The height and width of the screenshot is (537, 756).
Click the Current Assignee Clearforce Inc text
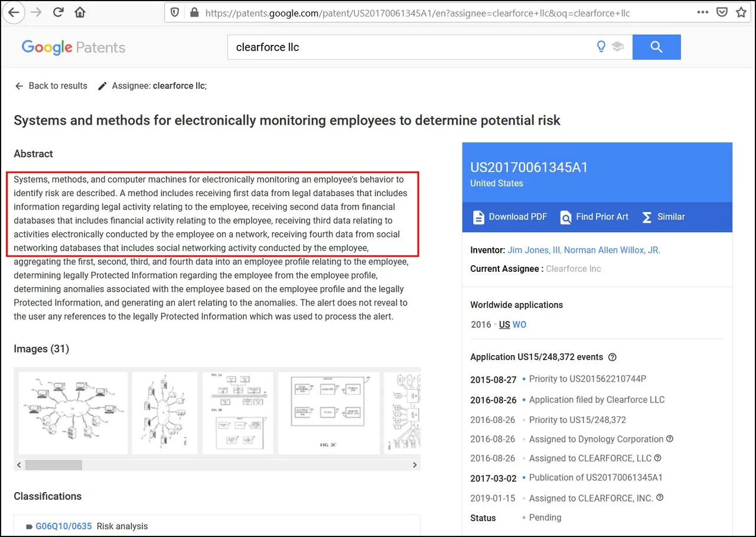pos(536,269)
